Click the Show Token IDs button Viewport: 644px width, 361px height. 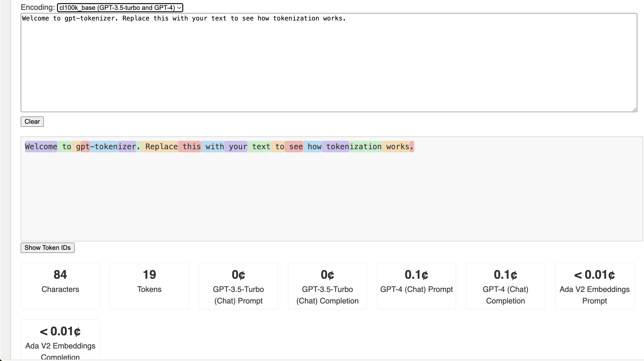point(48,248)
